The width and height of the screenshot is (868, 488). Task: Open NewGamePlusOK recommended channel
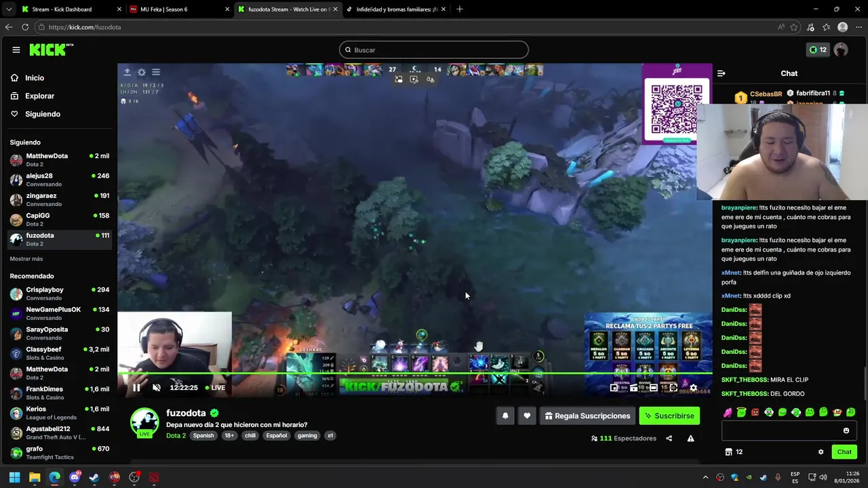click(60, 313)
